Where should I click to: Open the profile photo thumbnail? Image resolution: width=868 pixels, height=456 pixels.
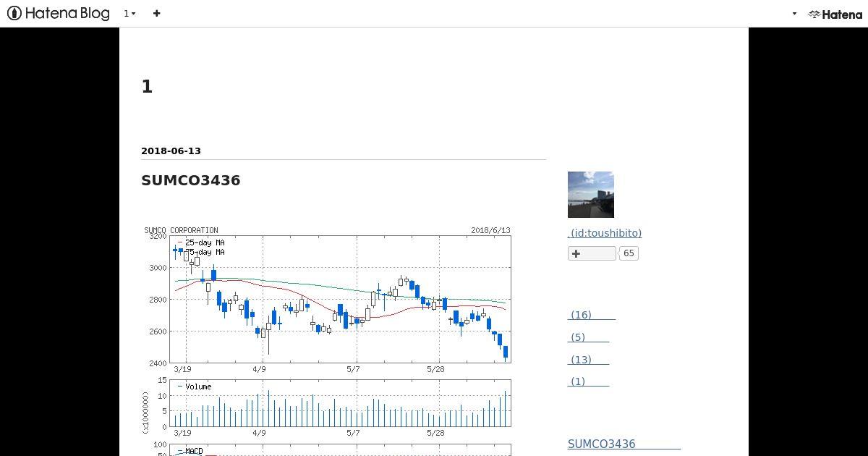click(591, 195)
